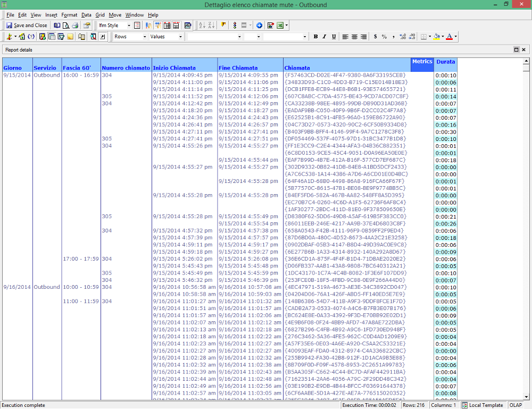Click the view filter funnel grid icon
Image resolution: width=532 pixels, height=409 pixels.
[x=61, y=37]
